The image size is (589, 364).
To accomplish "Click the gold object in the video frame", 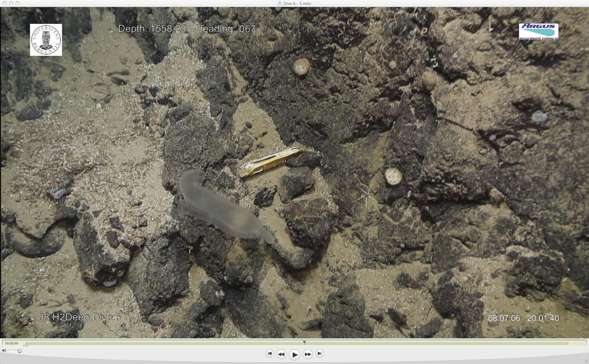I will click(x=270, y=161).
